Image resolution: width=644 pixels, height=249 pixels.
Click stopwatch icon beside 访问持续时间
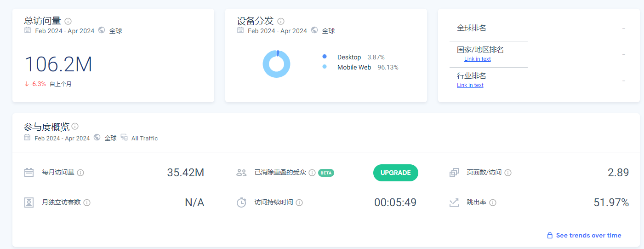pyautogui.click(x=241, y=202)
